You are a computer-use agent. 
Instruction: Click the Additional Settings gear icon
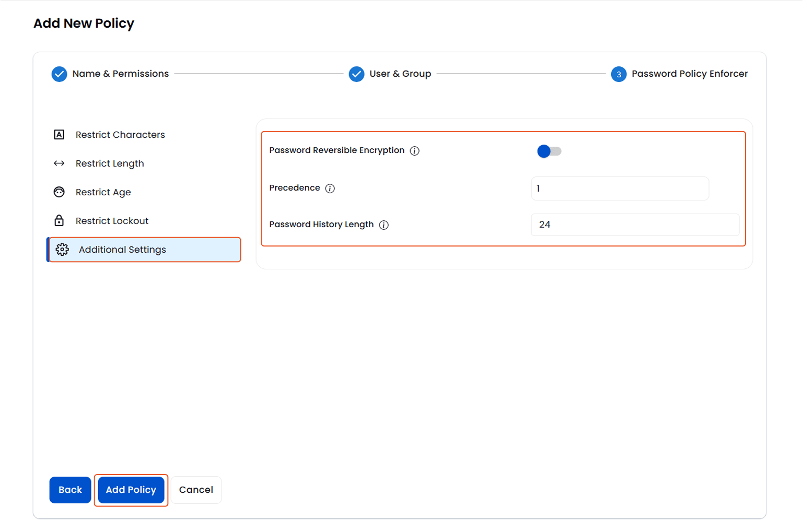point(62,249)
